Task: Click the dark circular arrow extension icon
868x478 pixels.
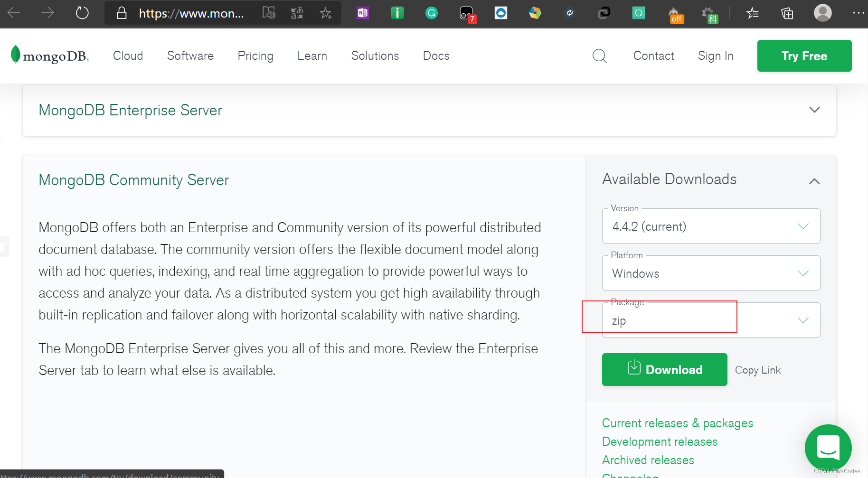Action: point(570,13)
